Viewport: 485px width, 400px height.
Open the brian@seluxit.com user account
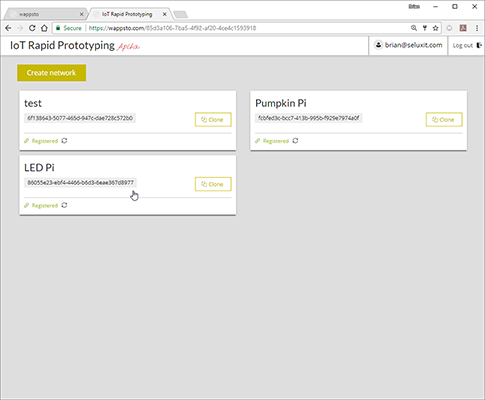[408, 45]
